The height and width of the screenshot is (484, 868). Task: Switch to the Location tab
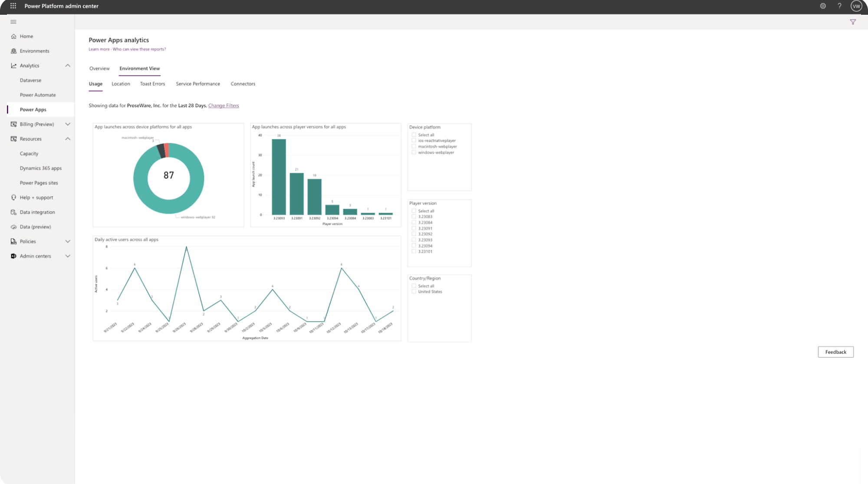[x=120, y=83]
